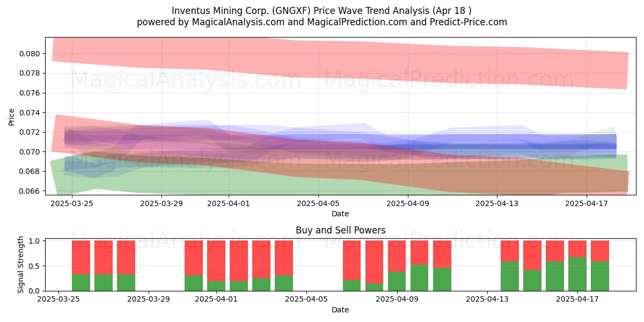Click 2025-04-09 on the price chart date axis
The width and height of the screenshot is (644, 322).
tap(408, 203)
